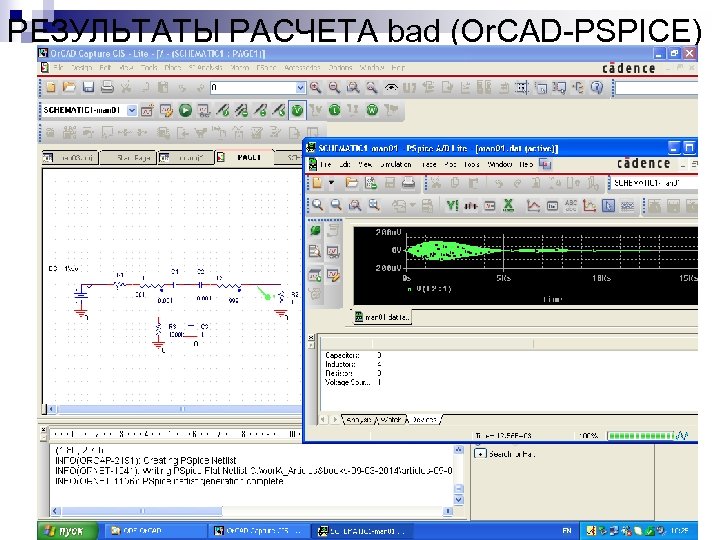Add ABC text label icon in PSpice

coord(571,205)
